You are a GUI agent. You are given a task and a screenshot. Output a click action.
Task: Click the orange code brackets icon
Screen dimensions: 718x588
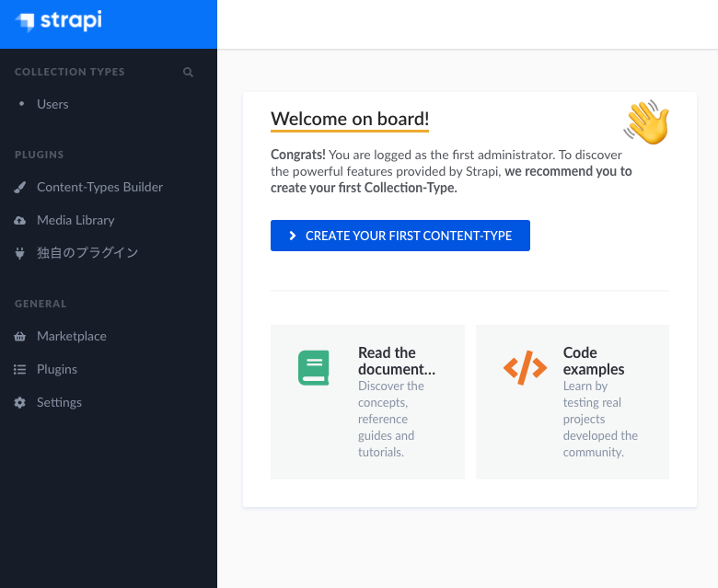tap(525, 368)
